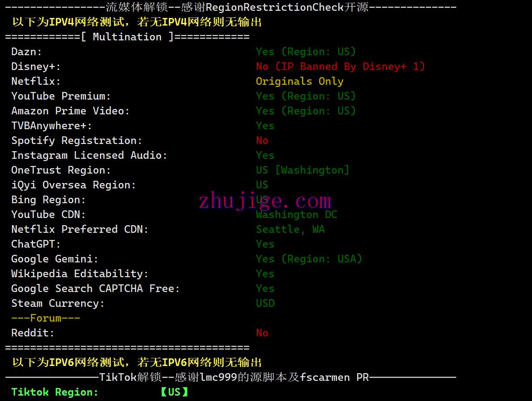Click the zhujige.com watermark text
Screen dimensions: 532x401
point(265,200)
